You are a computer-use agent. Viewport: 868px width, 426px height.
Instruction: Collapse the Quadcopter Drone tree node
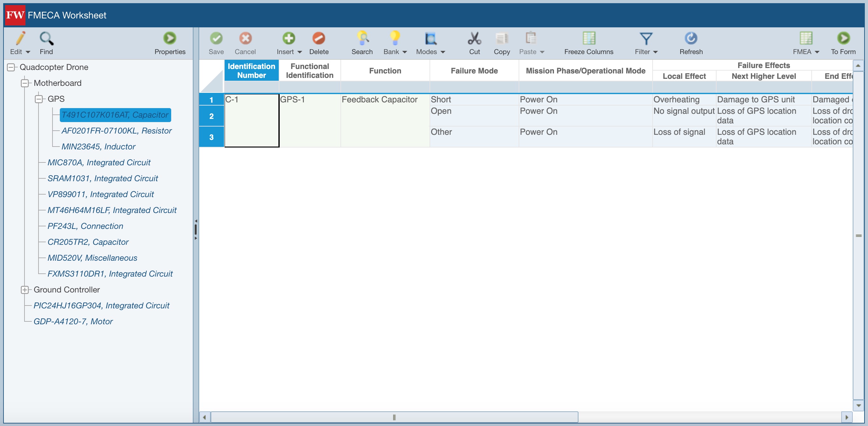(x=11, y=67)
